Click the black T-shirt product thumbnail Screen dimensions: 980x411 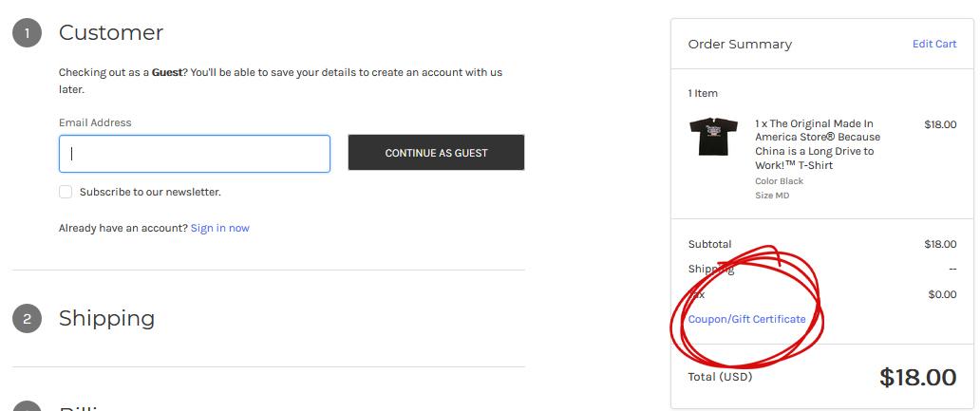tap(713, 136)
